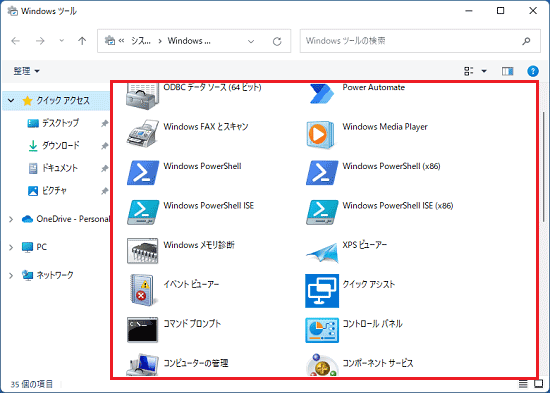Select Windows PowerShell icon (not x86, not ISE)
Screen dimensions: 550x393
pyautogui.click(x=143, y=172)
